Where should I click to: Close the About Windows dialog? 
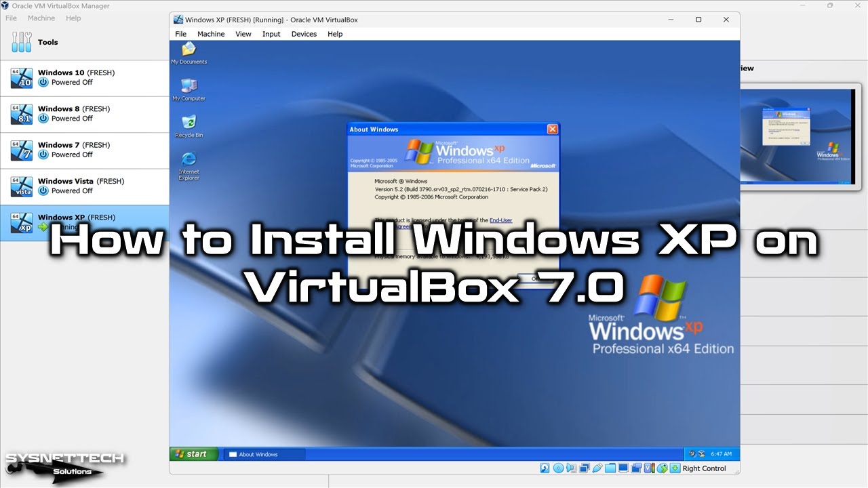(x=553, y=129)
